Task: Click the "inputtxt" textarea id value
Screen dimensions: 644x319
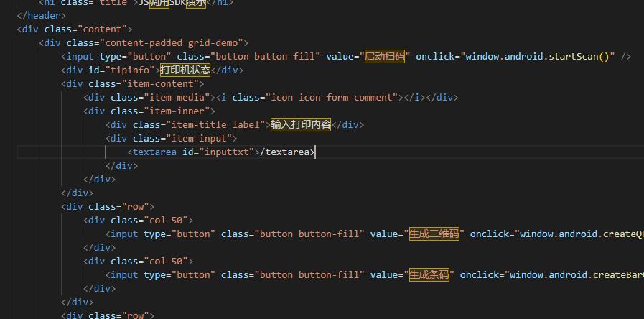Action: tap(228, 152)
